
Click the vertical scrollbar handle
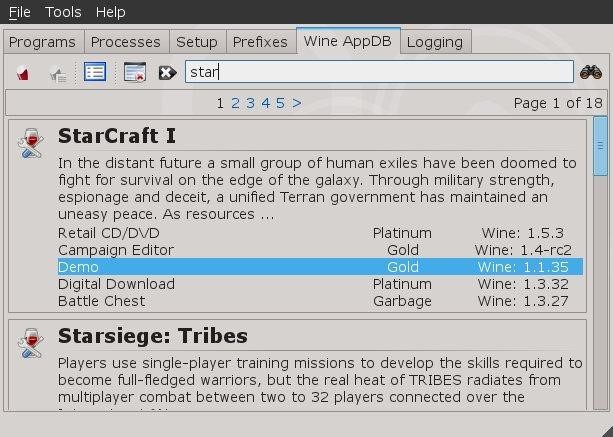600,146
